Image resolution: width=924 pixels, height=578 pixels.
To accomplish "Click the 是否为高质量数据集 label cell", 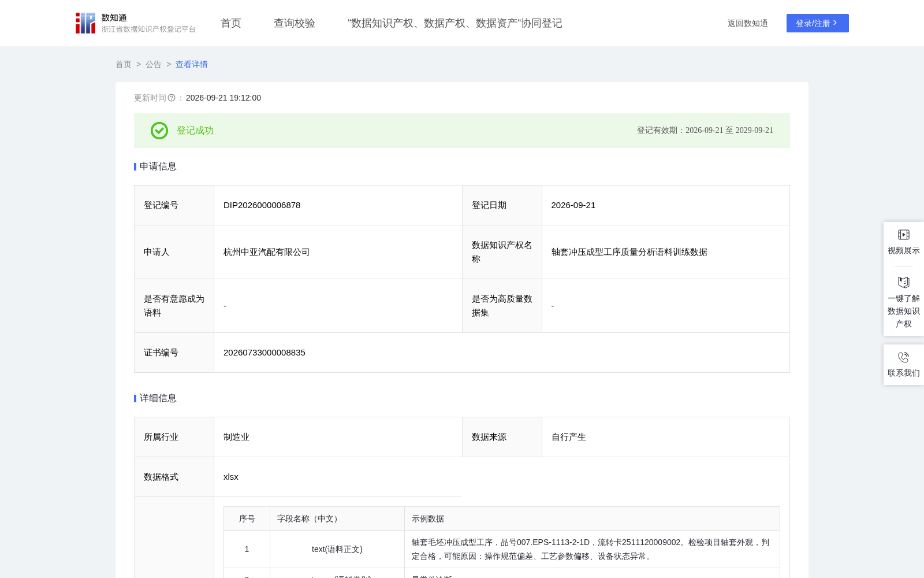I will [502, 306].
